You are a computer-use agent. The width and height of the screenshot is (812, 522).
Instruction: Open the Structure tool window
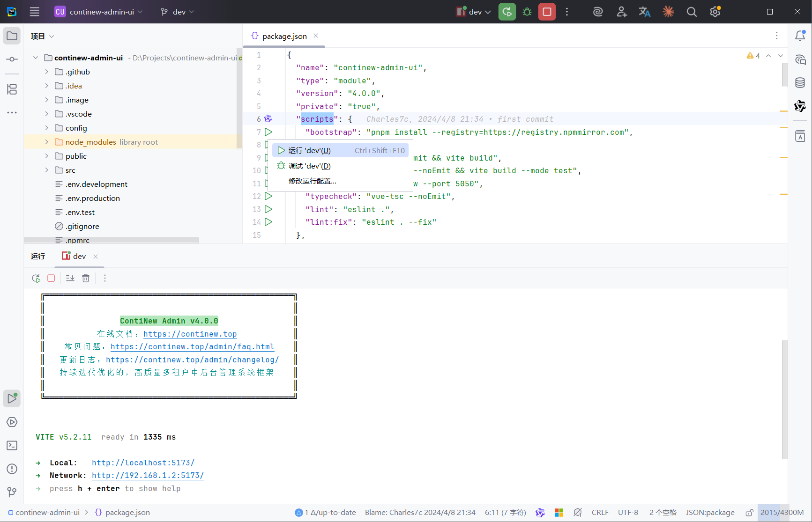pos(12,89)
